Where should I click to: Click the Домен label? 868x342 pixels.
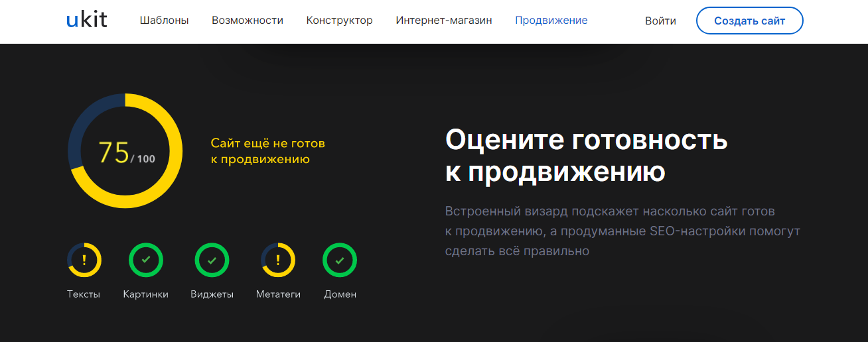pos(340,294)
